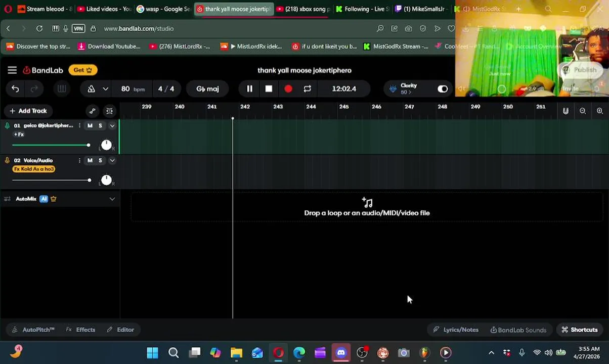Image resolution: width=609 pixels, height=364 pixels.
Task: Add effects with + Fx on track 01
Action: point(19,134)
